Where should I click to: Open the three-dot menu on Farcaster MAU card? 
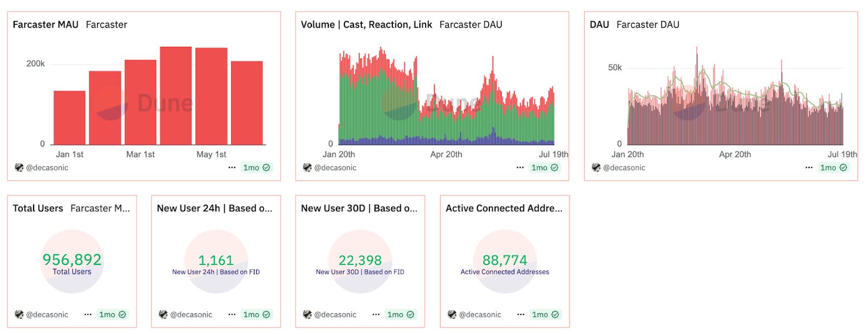click(232, 168)
